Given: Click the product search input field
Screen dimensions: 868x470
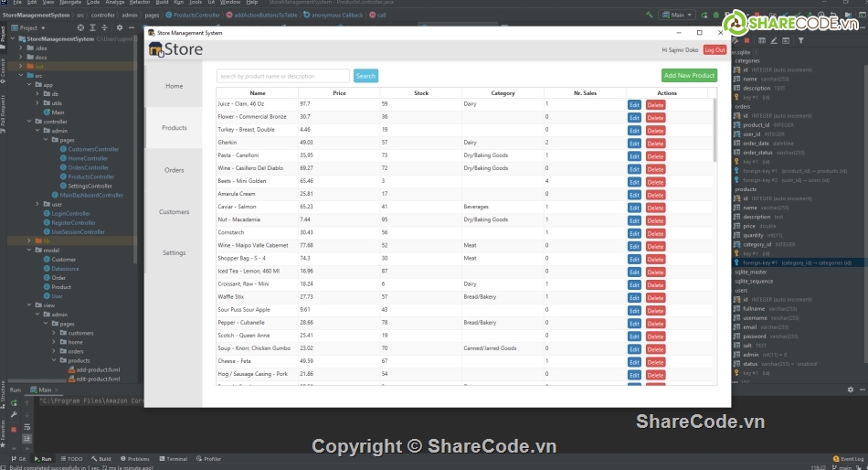Looking at the screenshot, I should click(282, 76).
